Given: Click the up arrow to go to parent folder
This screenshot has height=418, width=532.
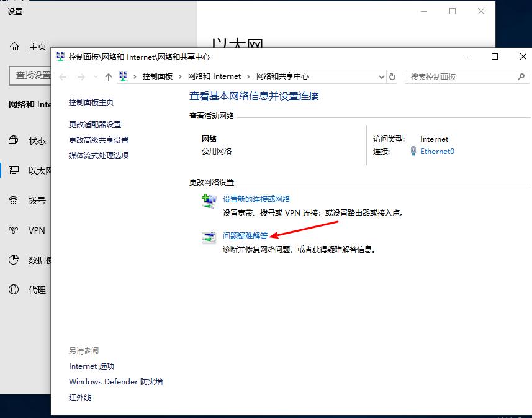Looking at the screenshot, I should 109,76.
